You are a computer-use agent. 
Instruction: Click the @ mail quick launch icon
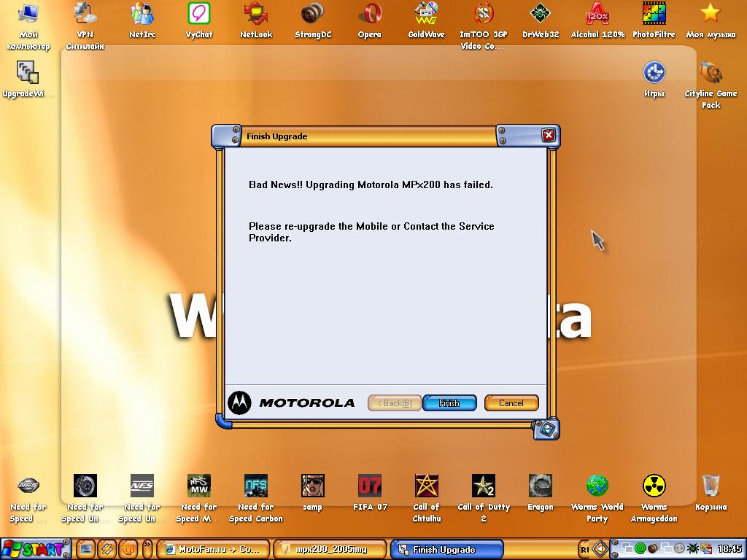(128, 550)
